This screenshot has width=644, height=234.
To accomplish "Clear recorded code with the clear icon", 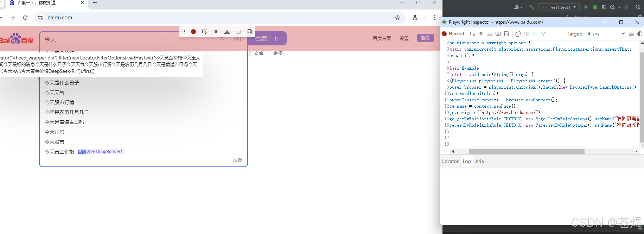I will click(631, 34).
